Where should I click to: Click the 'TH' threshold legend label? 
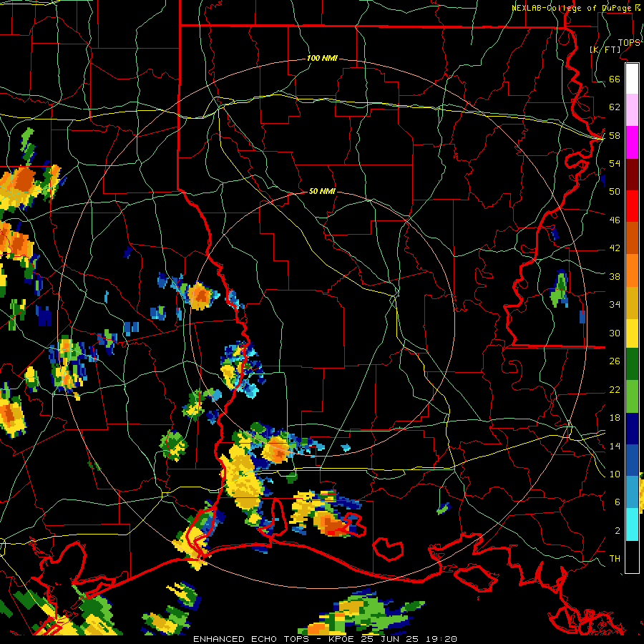615,559
